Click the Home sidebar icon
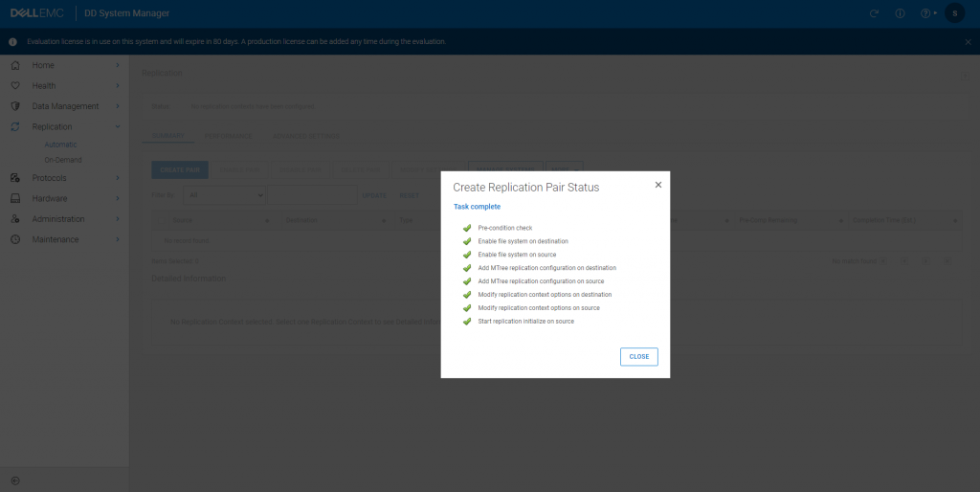980x492 pixels. [x=14, y=65]
